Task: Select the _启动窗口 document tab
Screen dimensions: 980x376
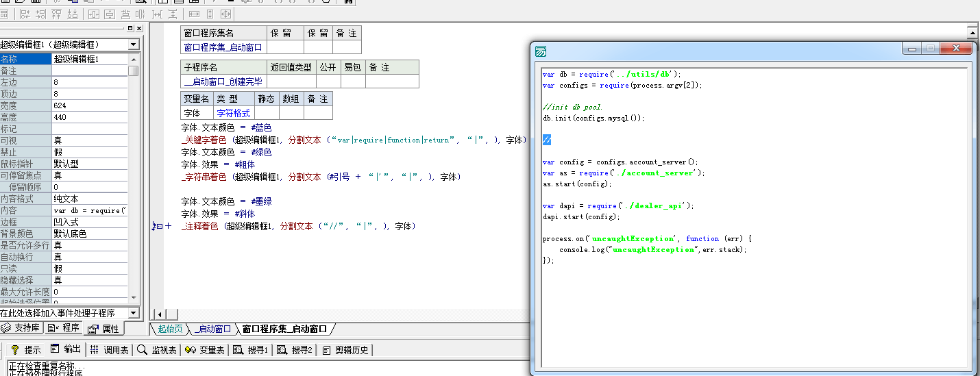Action: coord(212,329)
